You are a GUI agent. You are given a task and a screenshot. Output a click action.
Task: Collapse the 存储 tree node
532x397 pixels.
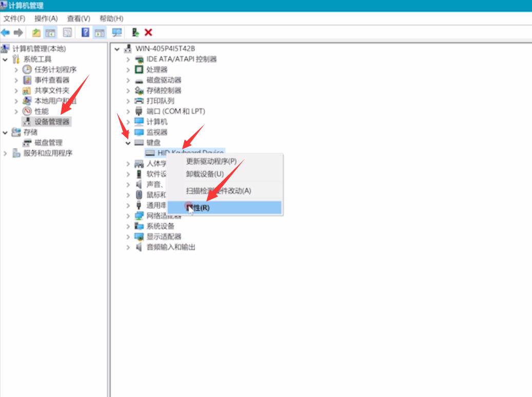pyautogui.click(x=5, y=133)
